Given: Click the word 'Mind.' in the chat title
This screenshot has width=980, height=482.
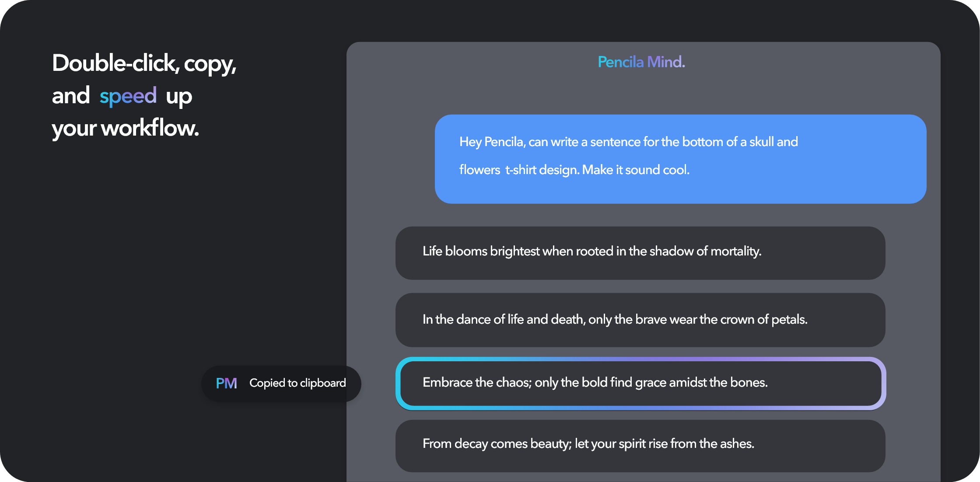Looking at the screenshot, I should (x=666, y=62).
